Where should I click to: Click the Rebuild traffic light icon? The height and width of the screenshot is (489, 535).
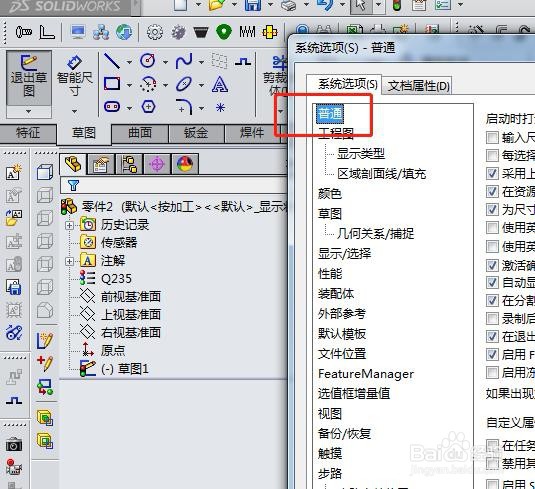(x=397, y=5)
